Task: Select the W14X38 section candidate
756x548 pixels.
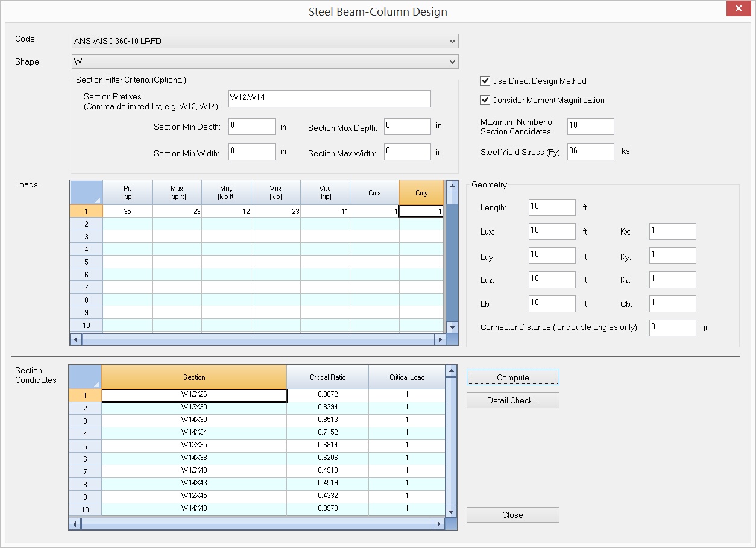Action: point(194,459)
